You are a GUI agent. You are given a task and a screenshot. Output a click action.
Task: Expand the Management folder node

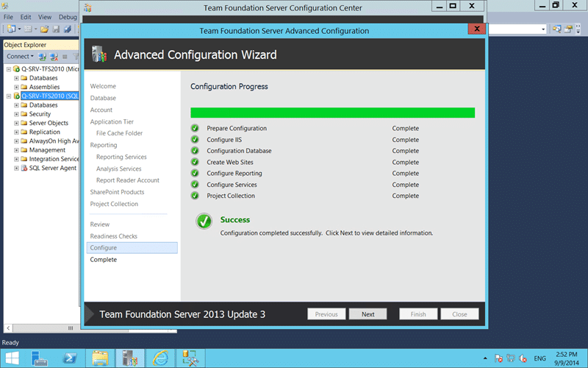coord(16,150)
